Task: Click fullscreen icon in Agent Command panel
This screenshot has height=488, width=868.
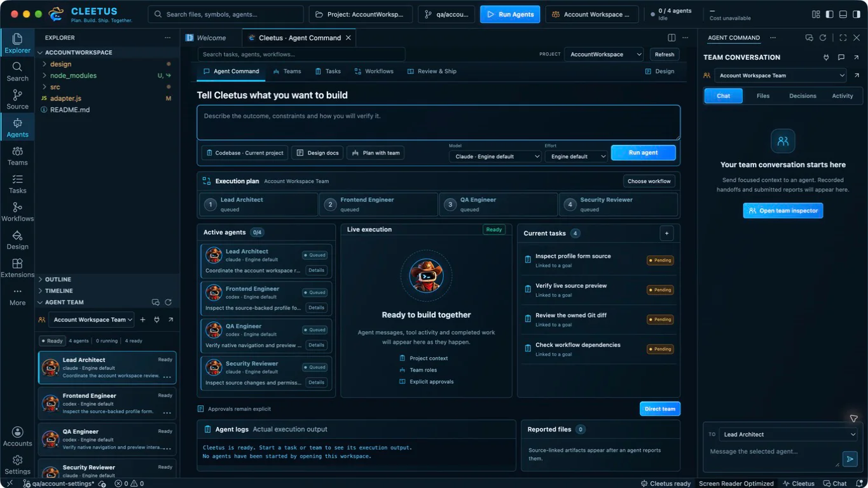Action: [843, 37]
